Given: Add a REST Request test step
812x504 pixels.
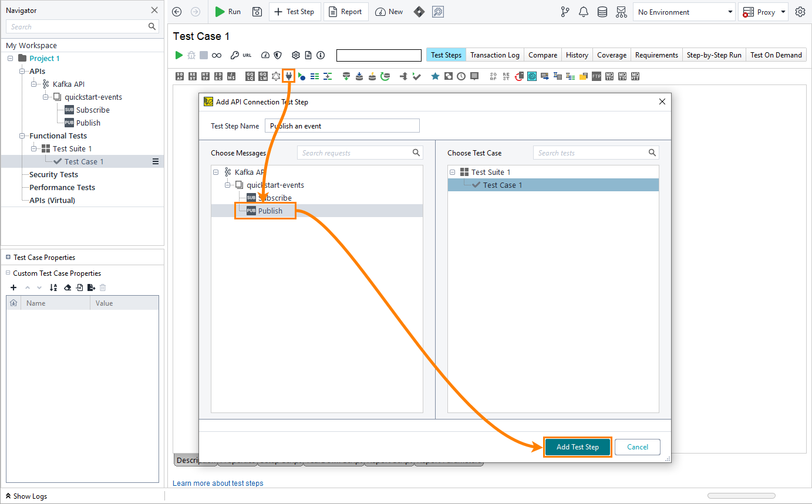Looking at the screenshot, I should click(192, 76).
